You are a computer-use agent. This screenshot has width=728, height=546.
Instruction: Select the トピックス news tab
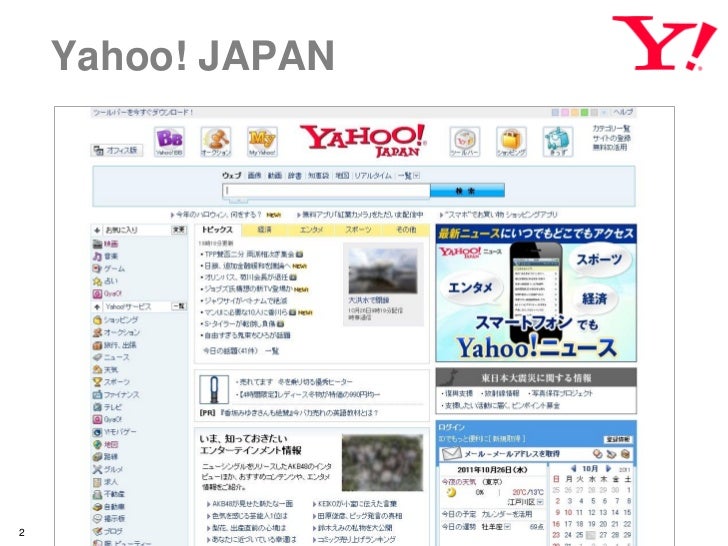pyautogui.click(x=217, y=230)
